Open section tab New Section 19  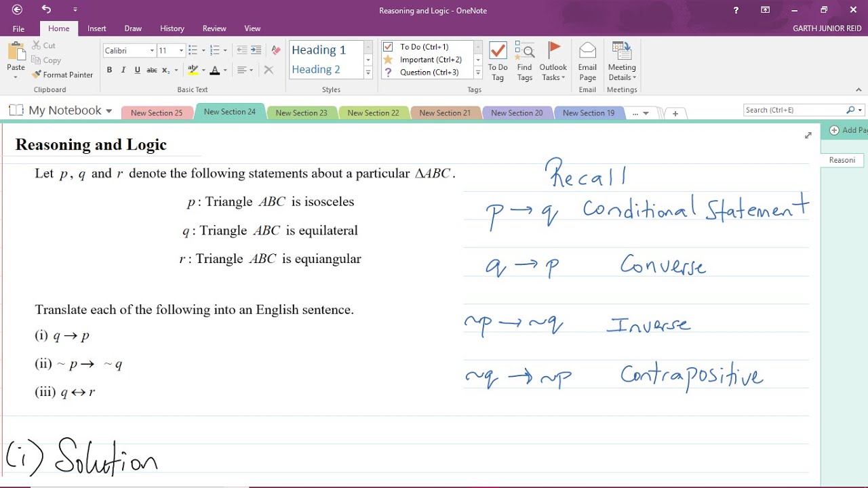pyautogui.click(x=589, y=113)
